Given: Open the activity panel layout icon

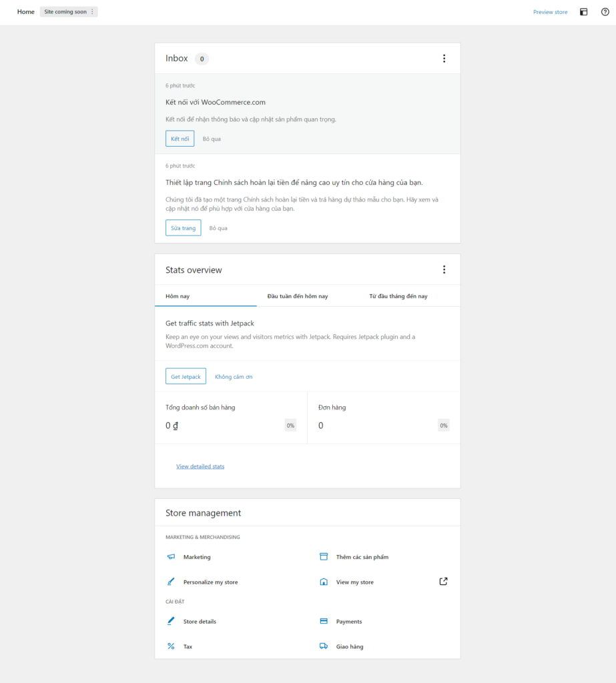Looking at the screenshot, I should 583,12.
